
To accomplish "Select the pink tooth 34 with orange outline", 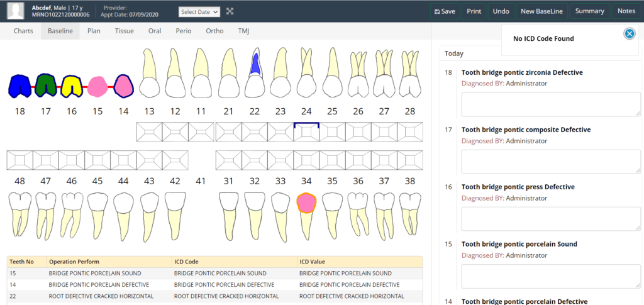I will (x=306, y=203).
